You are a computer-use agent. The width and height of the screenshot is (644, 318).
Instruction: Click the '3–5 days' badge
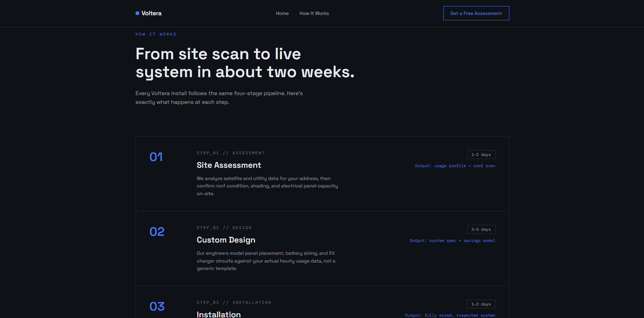(x=481, y=229)
